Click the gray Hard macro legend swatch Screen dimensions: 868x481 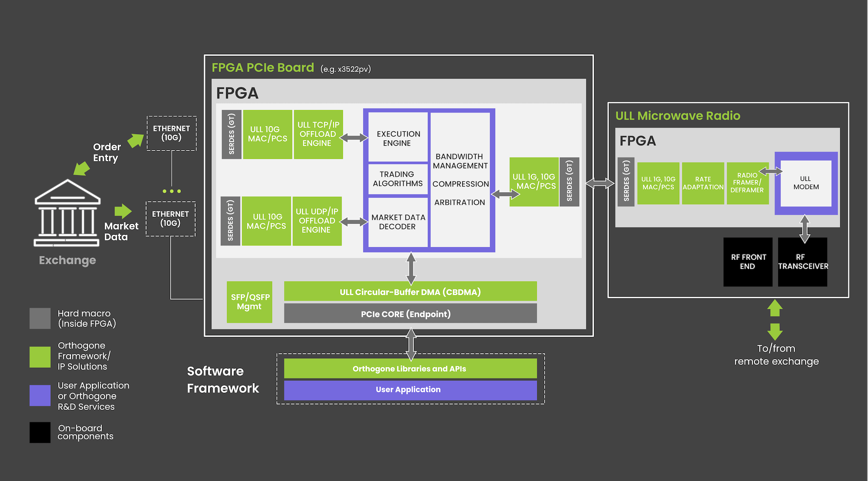[40, 318]
